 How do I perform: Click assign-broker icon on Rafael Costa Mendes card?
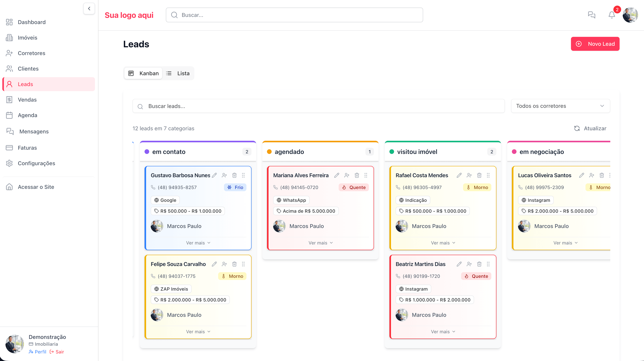pyautogui.click(x=469, y=175)
